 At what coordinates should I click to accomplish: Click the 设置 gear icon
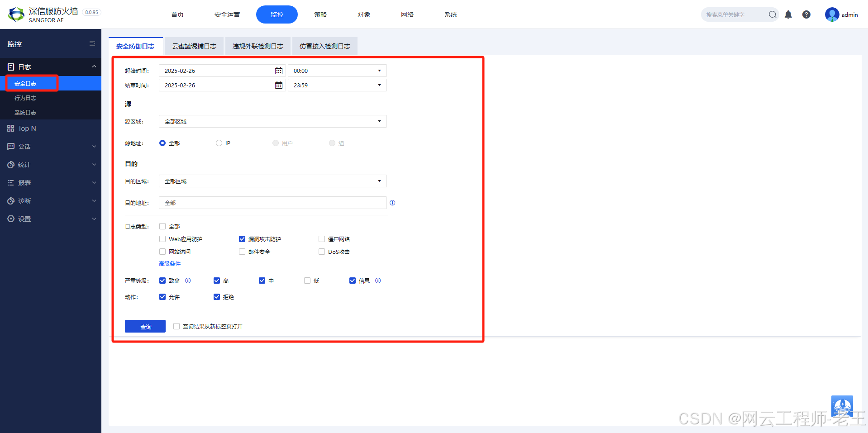coord(11,219)
